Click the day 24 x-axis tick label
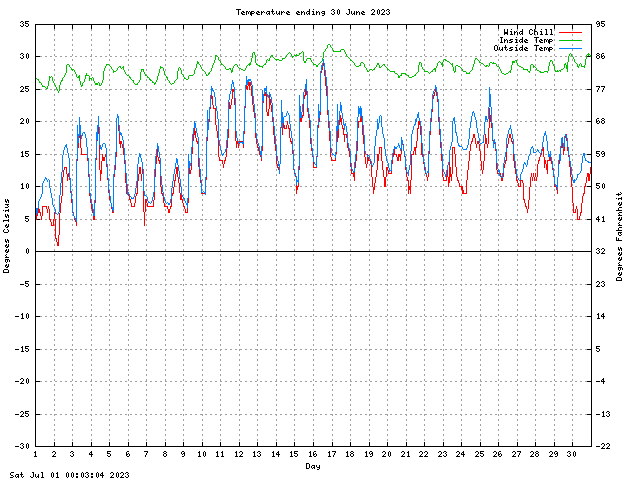Screen dimensions: 640x480 (x=461, y=454)
